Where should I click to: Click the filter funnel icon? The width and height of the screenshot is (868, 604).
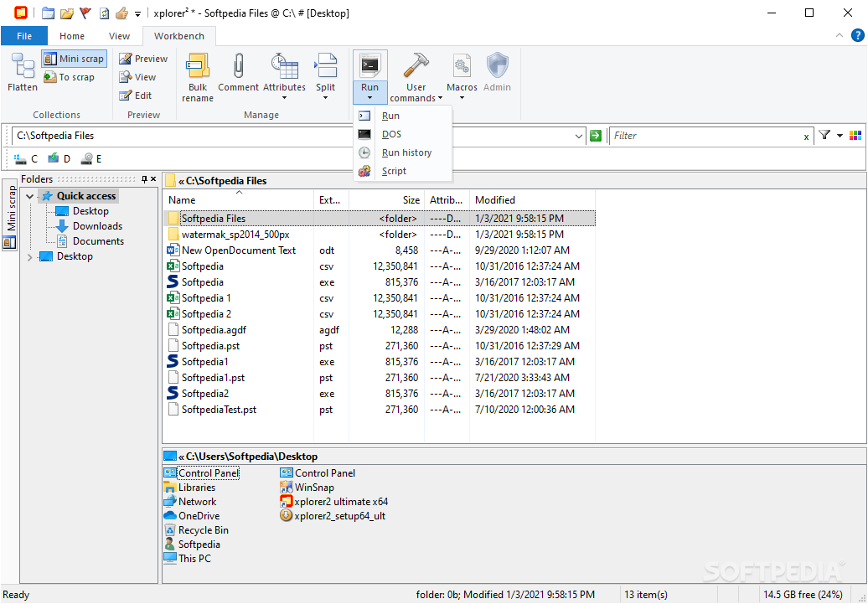(824, 135)
